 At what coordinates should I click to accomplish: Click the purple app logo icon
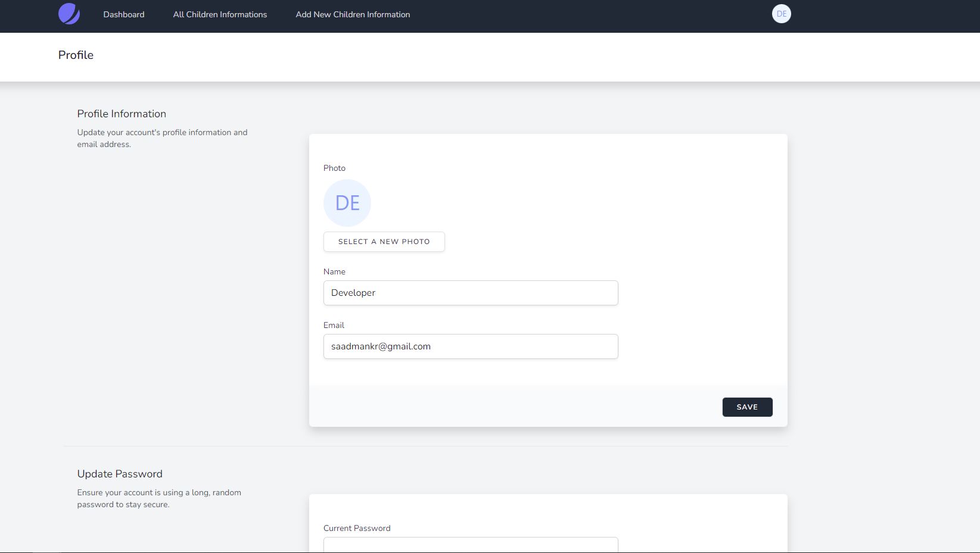coord(69,14)
